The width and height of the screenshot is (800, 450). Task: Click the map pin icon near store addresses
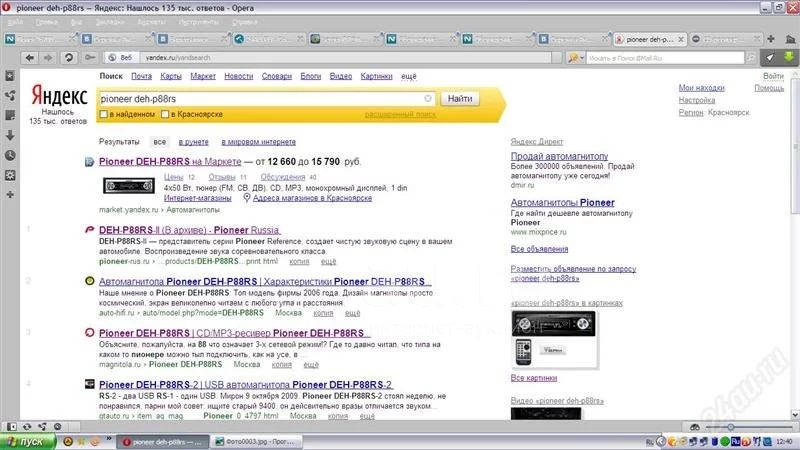point(246,198)
